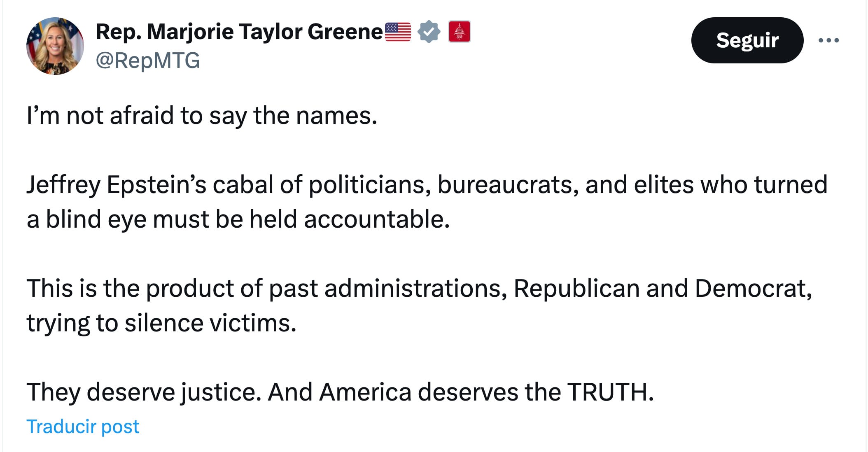Viewport: 868px width, 452px height.
Task: Click the phrase "Republican and Democrat"
Action: point(663,288)
